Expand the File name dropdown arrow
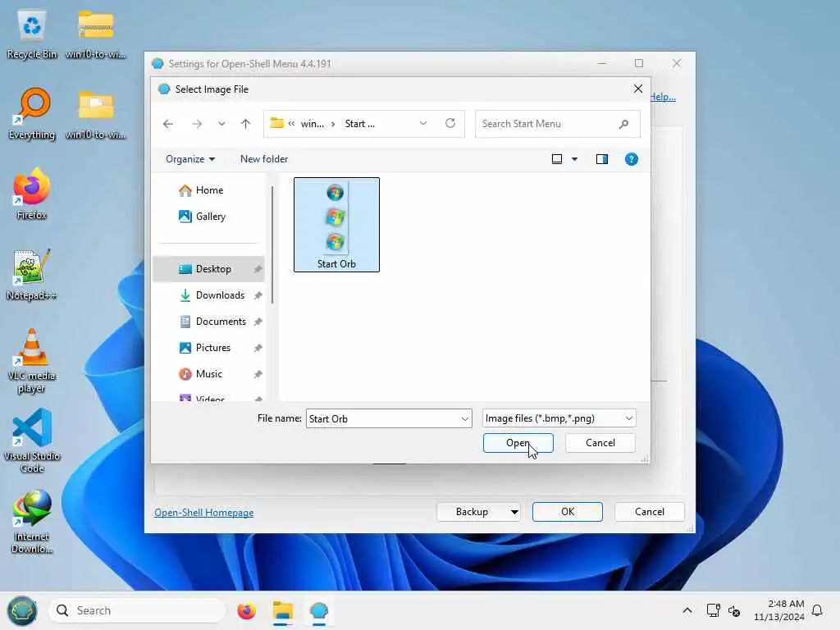Image resolution: width=840 pixels, height=630 pixels. (x=465, y=418)
